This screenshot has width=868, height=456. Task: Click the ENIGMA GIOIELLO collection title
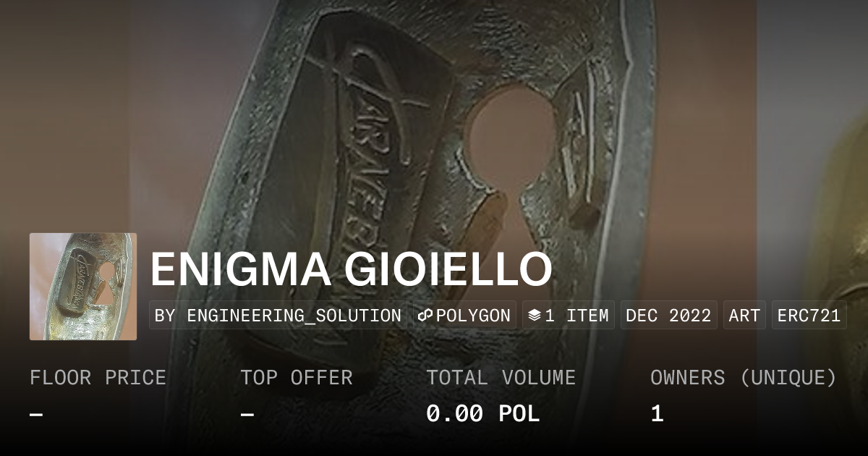tap(351, 269)
